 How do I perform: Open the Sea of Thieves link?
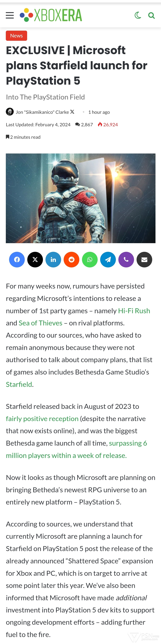coord(41,323)
